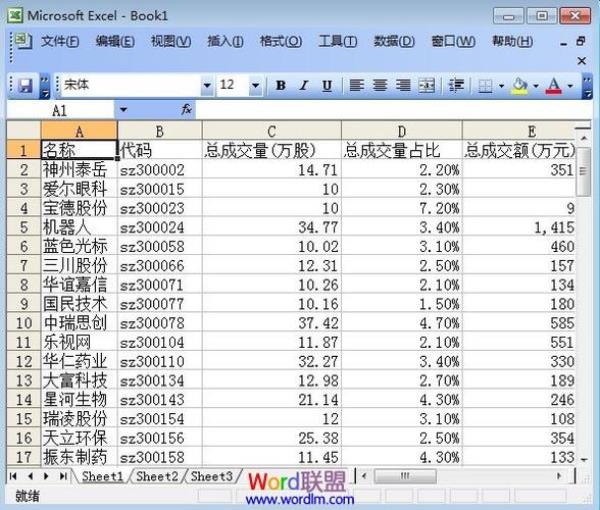The image size is (600, 510).
Task: Select cell with value 7.20%
Action: [x=401, y=208]
